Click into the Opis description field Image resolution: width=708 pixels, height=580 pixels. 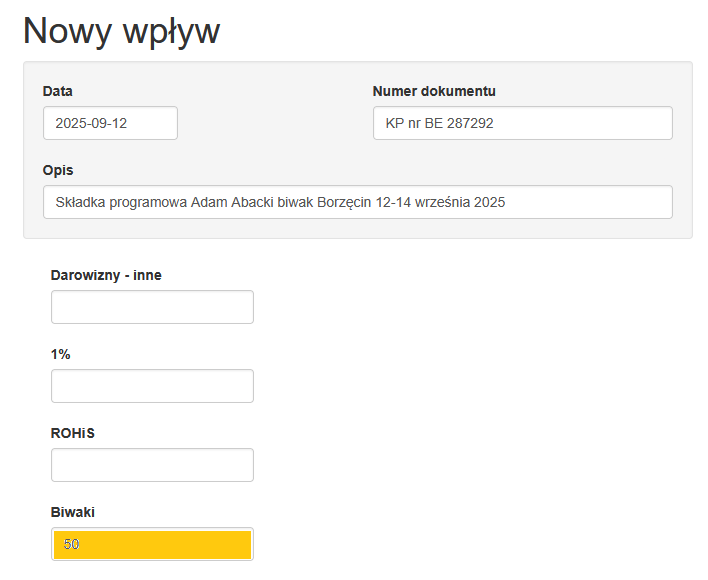coord(357,202)
